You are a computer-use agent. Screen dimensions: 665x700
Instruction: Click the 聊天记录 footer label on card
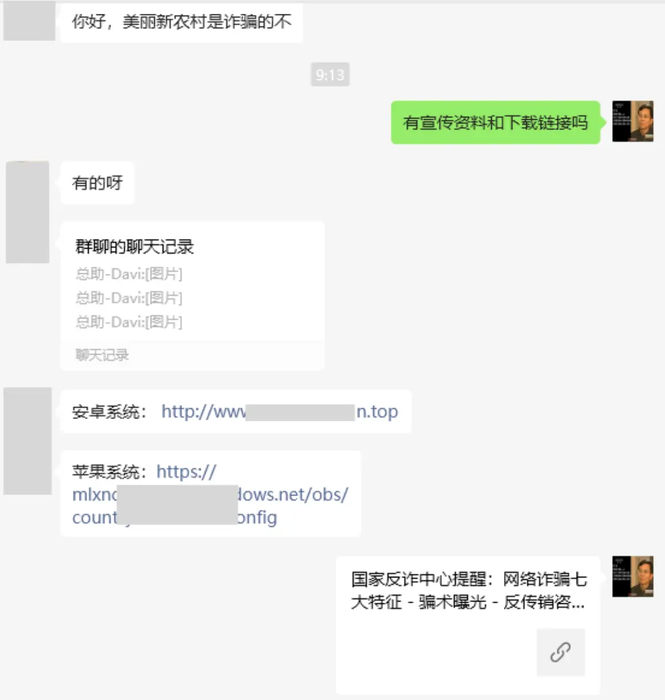[x=102, y=355]
